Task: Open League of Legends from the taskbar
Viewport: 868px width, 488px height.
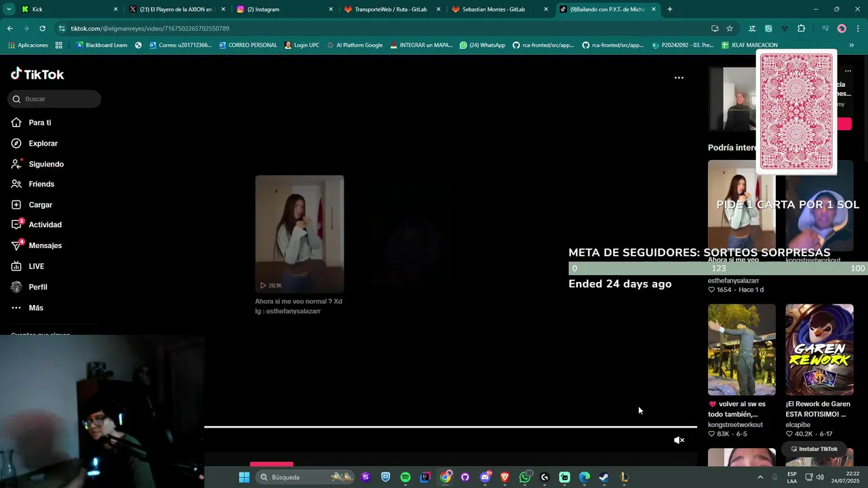Action: click(x=624, y=477)
